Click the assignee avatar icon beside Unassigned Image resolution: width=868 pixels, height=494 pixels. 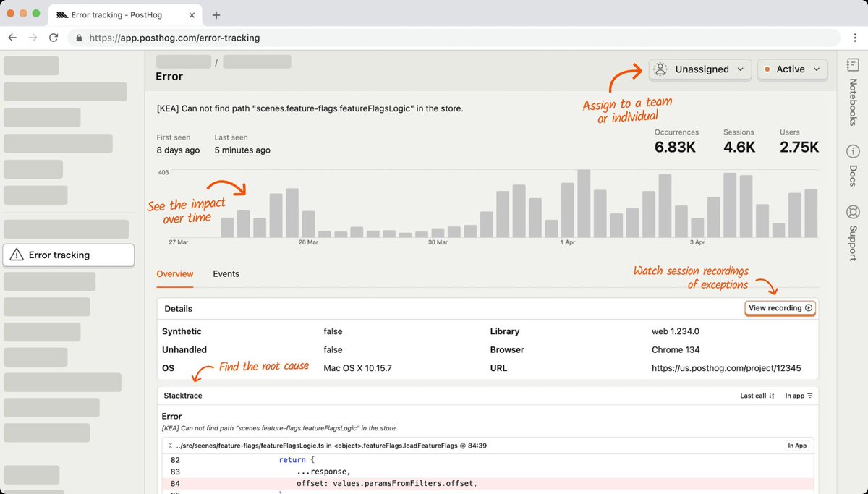tap(660, 69)
